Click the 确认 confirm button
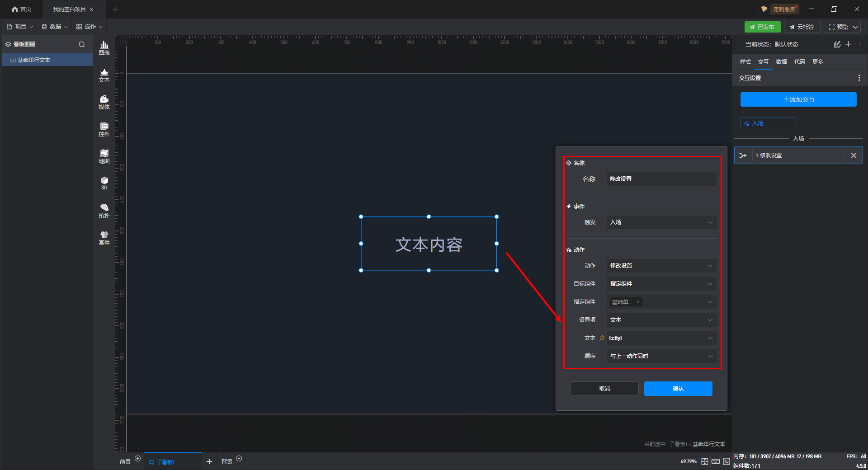Image resolution: width=868 pixels, height=470 pixels. tap(678, 389)
